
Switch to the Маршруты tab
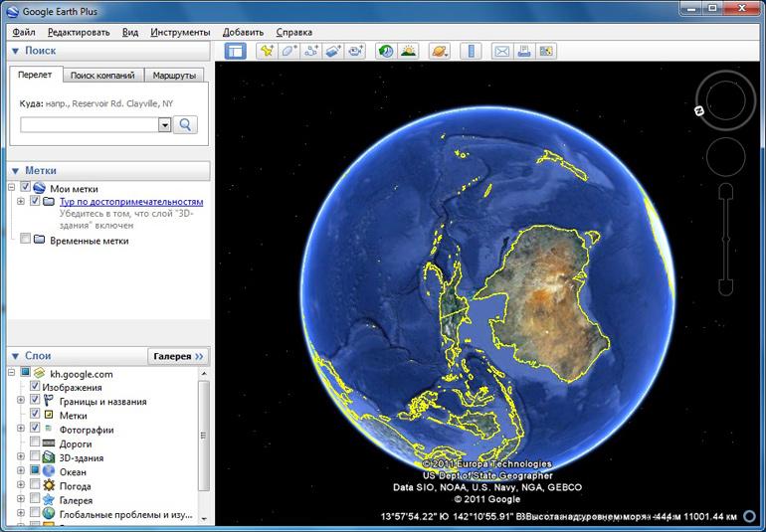[174, 76]
